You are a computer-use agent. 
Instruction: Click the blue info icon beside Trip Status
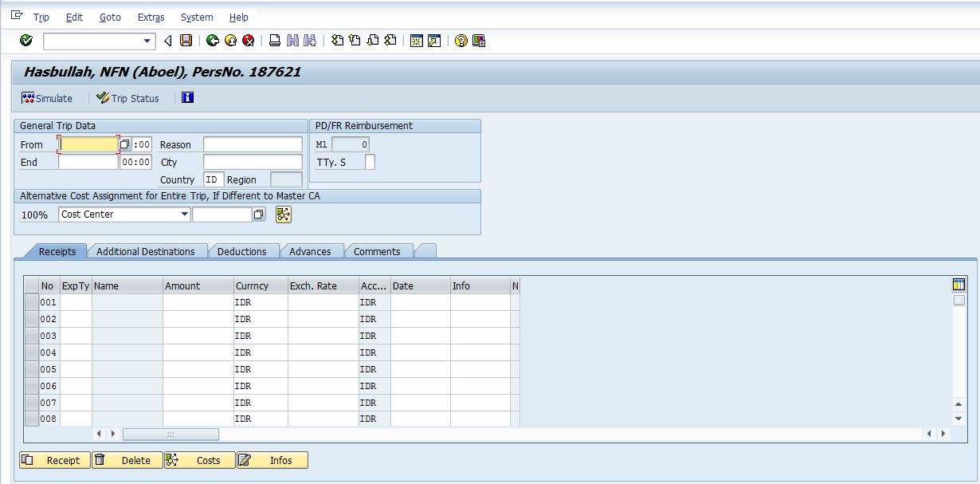[187, 98]
